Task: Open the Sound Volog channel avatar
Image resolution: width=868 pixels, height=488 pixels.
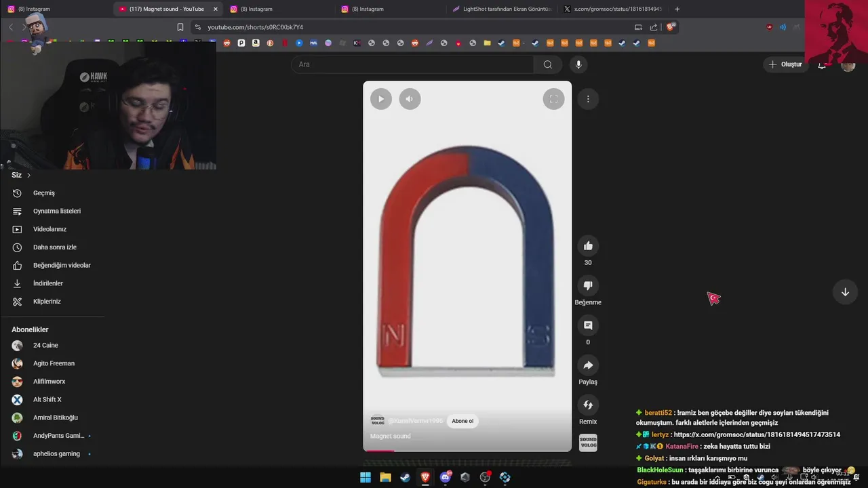Action: 377,421
